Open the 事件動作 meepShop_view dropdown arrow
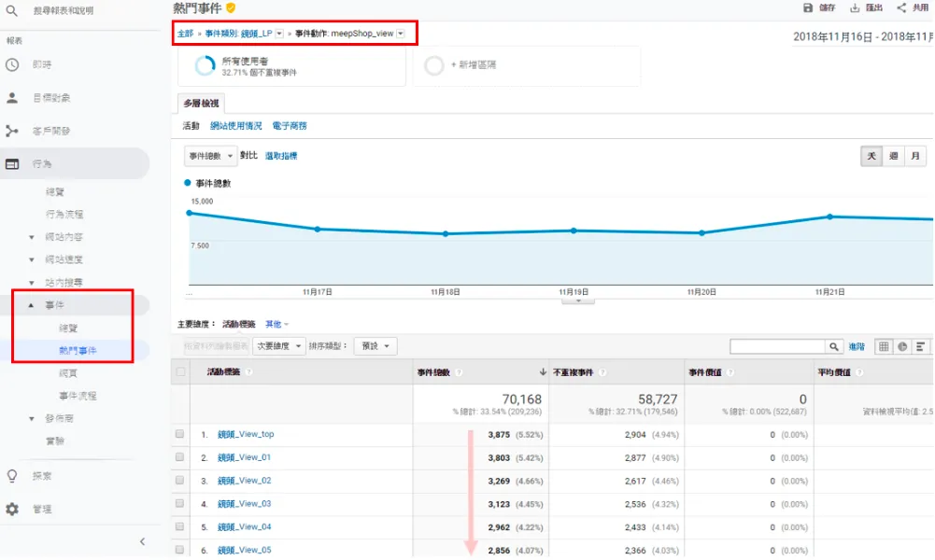This screenshot has width=935, height=560. click(401, 34)
